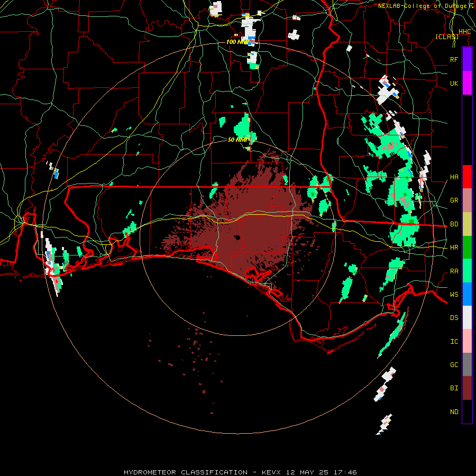The height and width of the screenshot is (476, 476).
Task: Click the ND legend label
Action: tap(454, 412)
